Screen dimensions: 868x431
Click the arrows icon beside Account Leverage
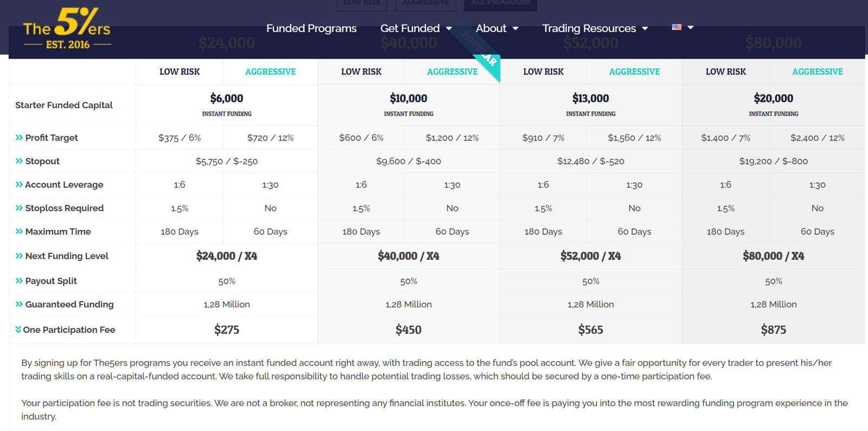tap(19, 184)
